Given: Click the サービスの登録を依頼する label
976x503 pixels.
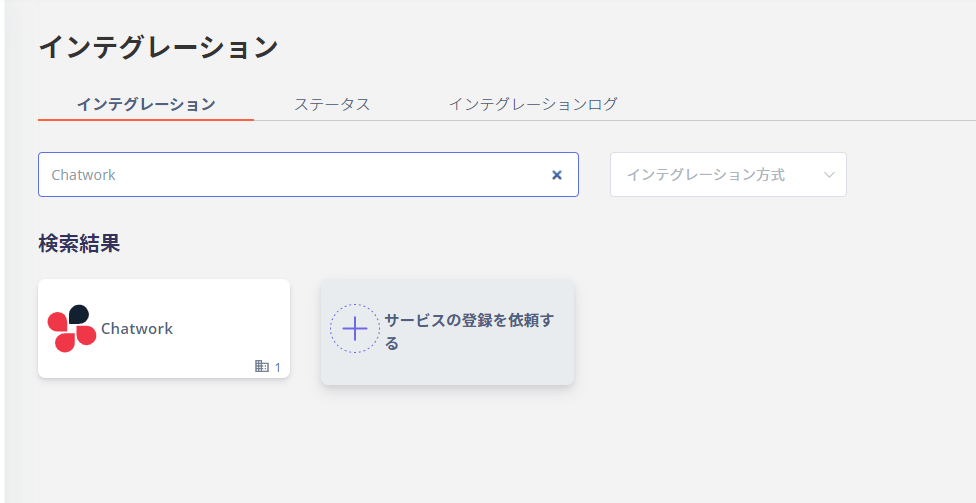Looking at the screenshot, I should click(469, 332).
